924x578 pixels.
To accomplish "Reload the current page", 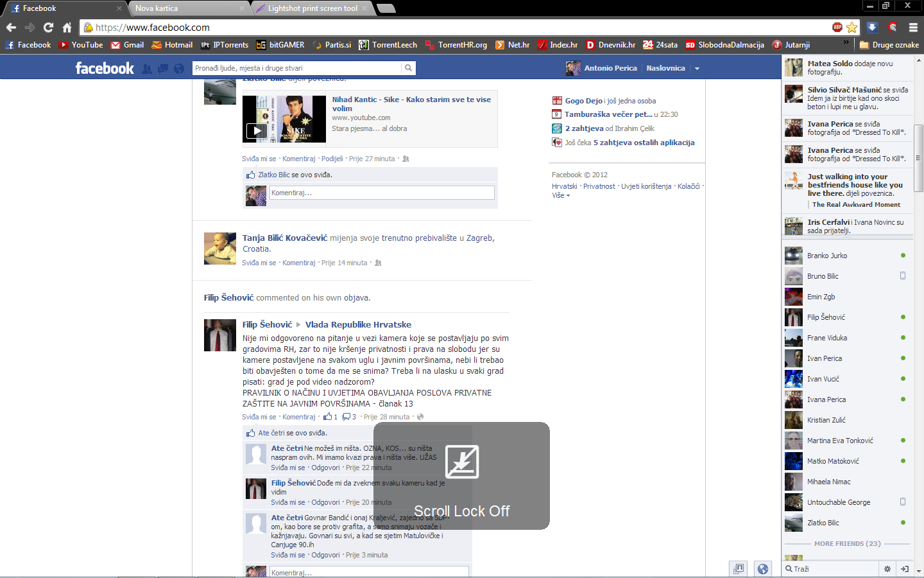I will pyautogui.click(x=48, y=27).
